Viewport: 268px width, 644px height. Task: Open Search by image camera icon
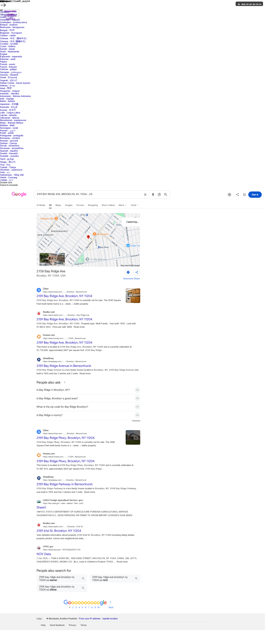[159, 195]
